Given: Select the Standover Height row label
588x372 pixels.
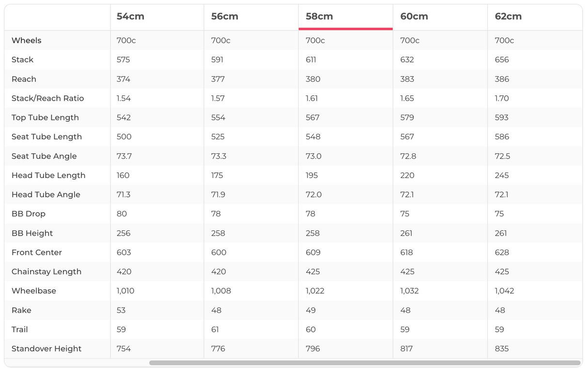Looking at the screenshot, I should pyautogui.click(x=46, y=349).
